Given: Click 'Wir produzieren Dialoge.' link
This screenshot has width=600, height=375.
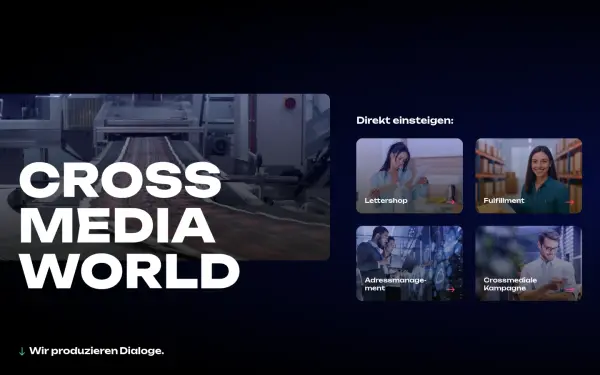Looking at the screenshot, I should tap(96, 351).
